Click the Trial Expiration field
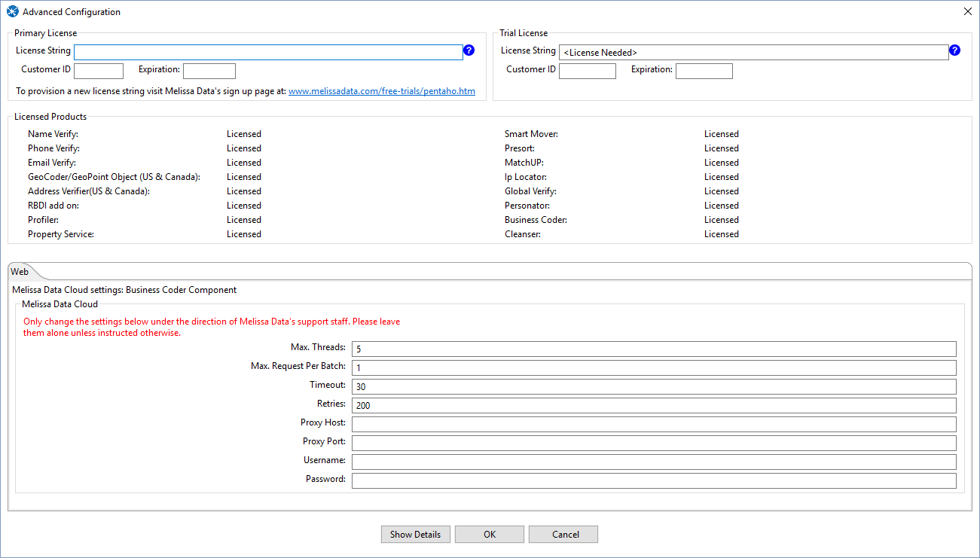 [x=704, y=71]
